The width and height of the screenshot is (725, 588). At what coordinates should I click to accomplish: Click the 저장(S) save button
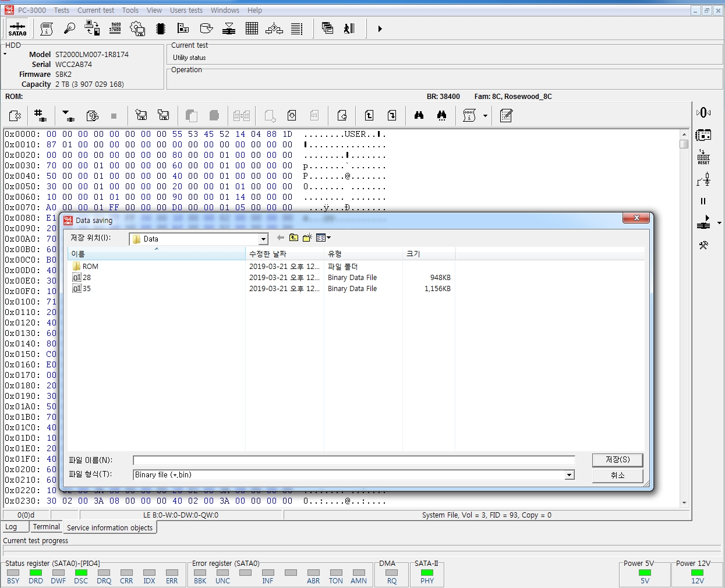617,460
